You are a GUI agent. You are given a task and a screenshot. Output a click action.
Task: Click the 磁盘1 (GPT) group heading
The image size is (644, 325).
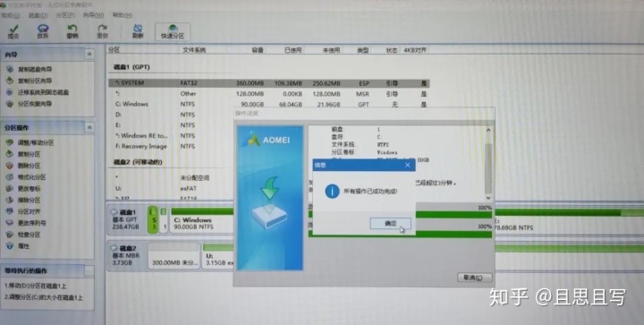coord(131,67)
